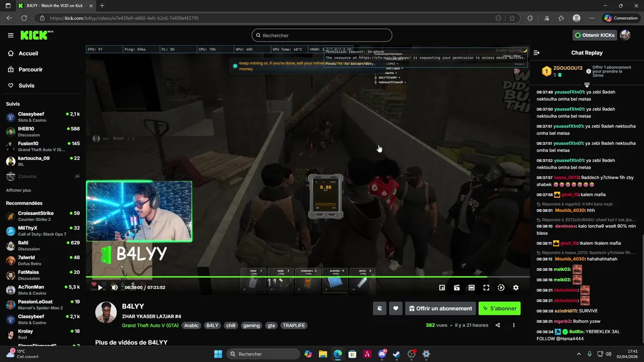This screenshot has width=644, height=362.
Task: Open the user profile avatar menu
Action: point(625,35)
